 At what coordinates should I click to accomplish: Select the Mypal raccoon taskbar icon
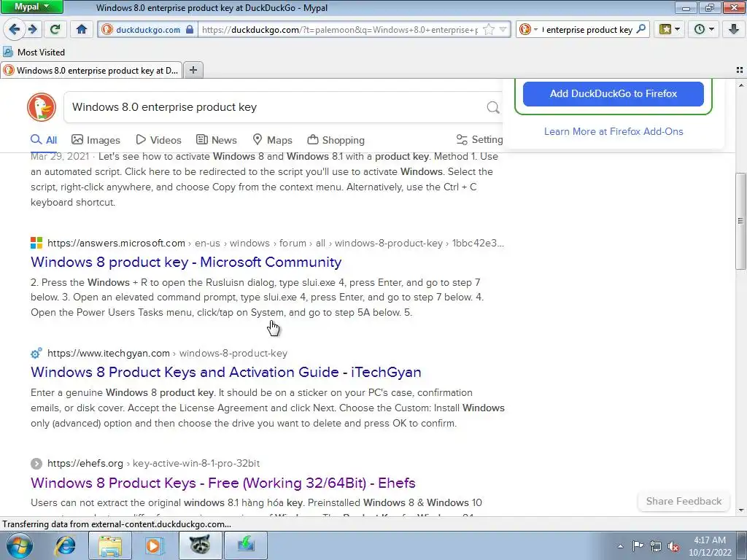(200, 545)
